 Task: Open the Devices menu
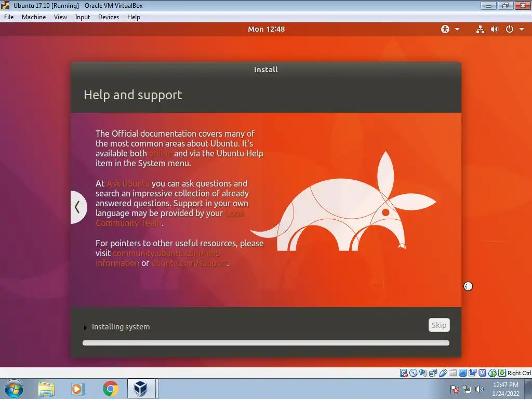[109, 17]
